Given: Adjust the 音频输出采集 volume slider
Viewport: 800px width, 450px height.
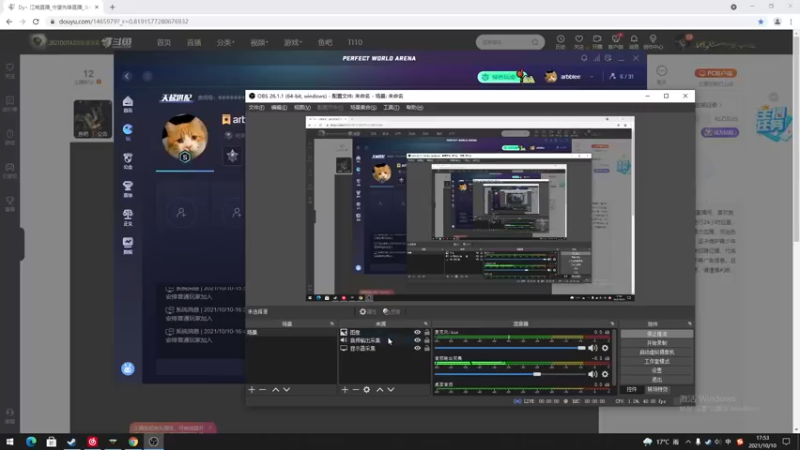Looking at the screenshot, I should coord(510,374).
